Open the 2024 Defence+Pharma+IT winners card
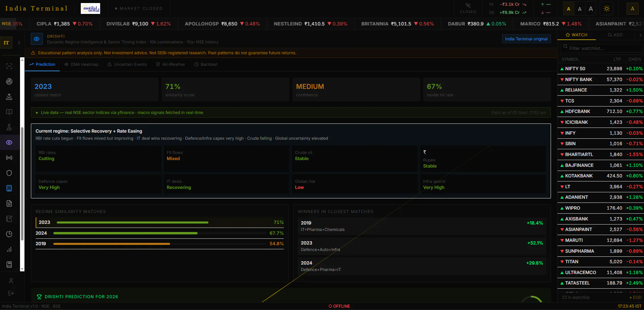644x310 pixels. coord(422,266)
